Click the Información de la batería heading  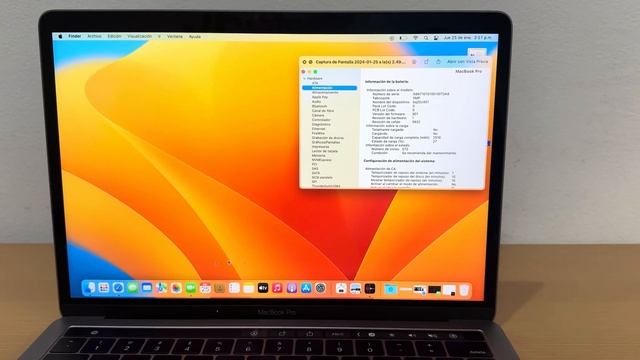point(386,82)
